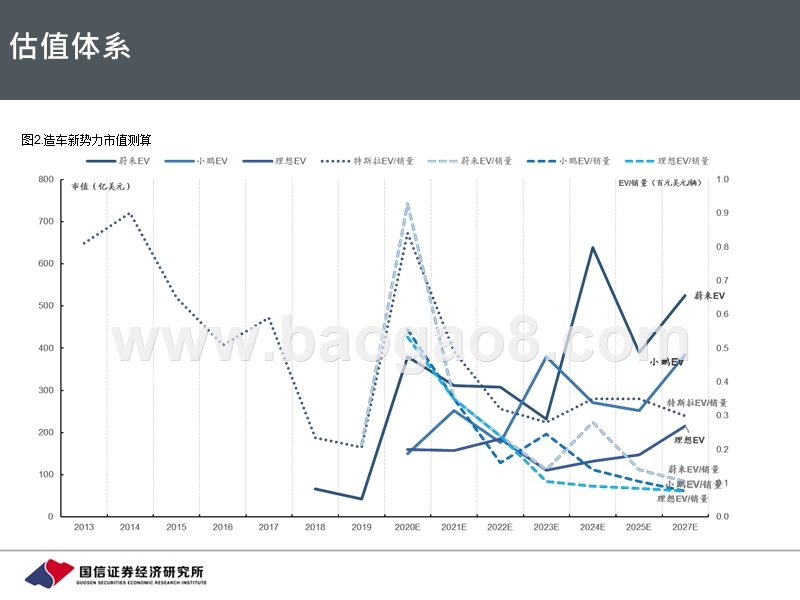This screenshot has width=800, height=600.
Task: Select the 理想EV/销量 legend entry text
Action: coord(683,161)
